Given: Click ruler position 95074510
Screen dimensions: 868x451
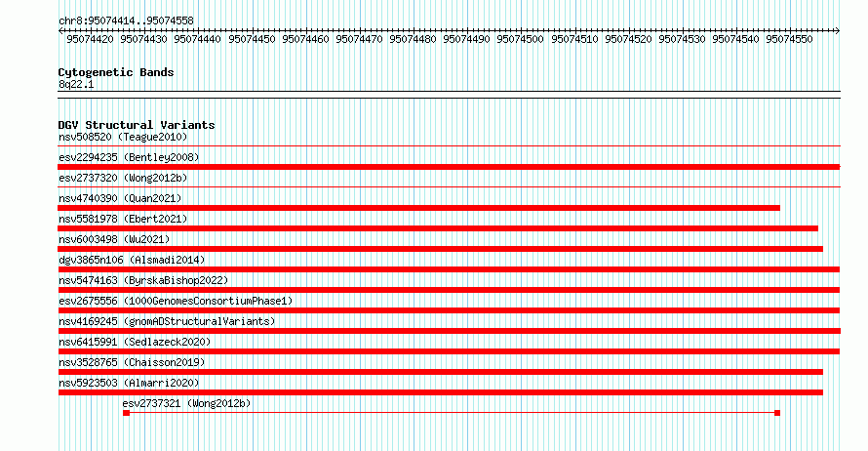Looking at the screenshot, I should pyautogui.click(x=574, y=39).
